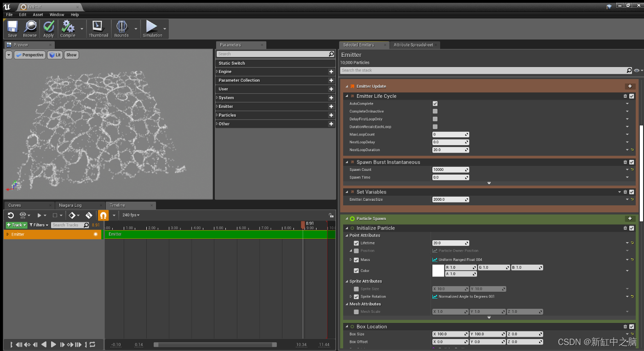Uncheck the Mass attribute checkbox
This screenshot has width=644, height=351.
coord(356,260)
